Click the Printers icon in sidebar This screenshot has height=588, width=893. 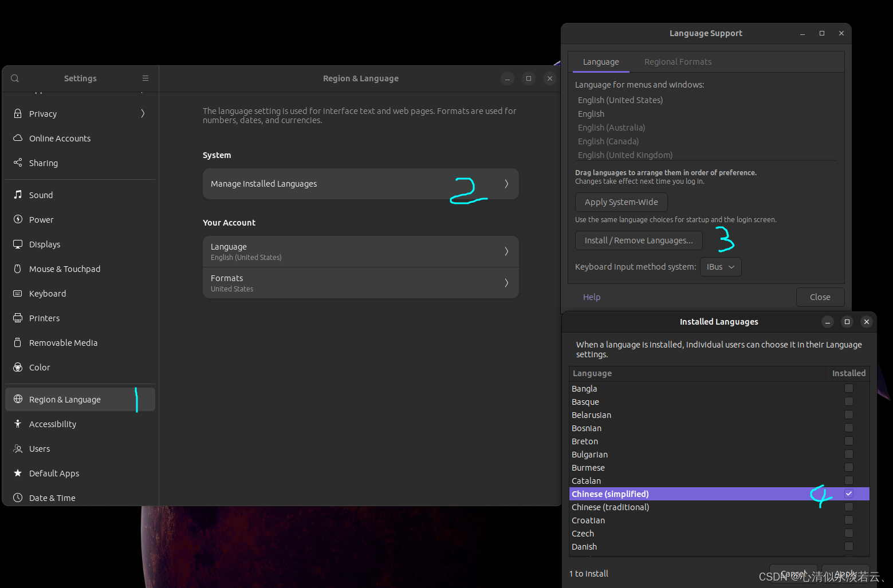coord(18,318)
